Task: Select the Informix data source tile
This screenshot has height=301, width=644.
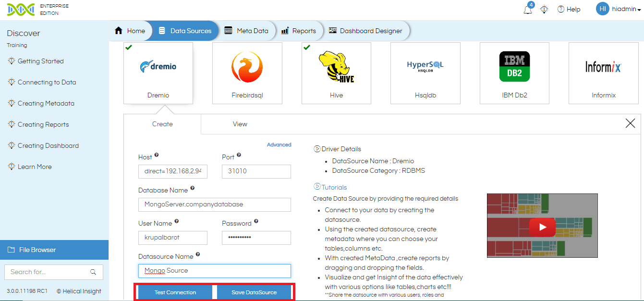Action: point(604,73)
